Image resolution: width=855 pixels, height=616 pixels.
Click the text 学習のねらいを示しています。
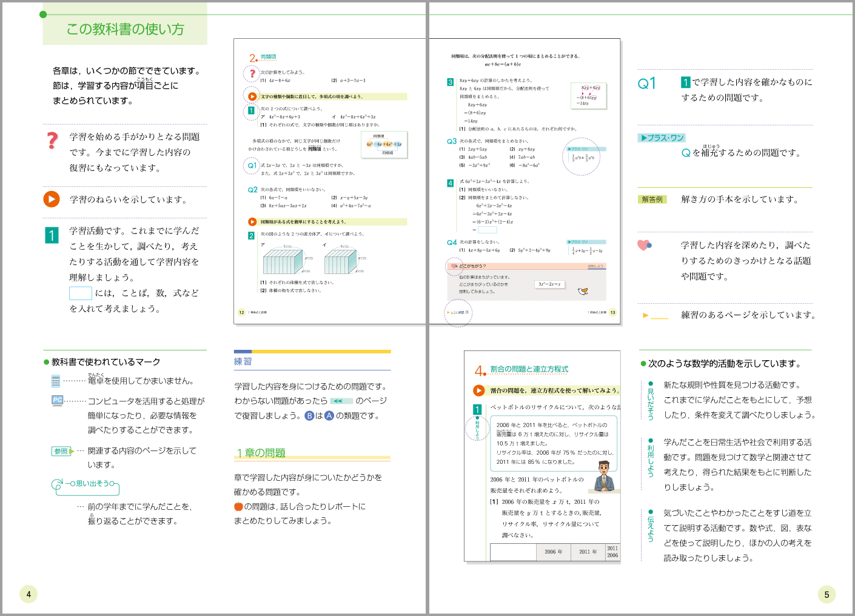[x=130, y=199]
